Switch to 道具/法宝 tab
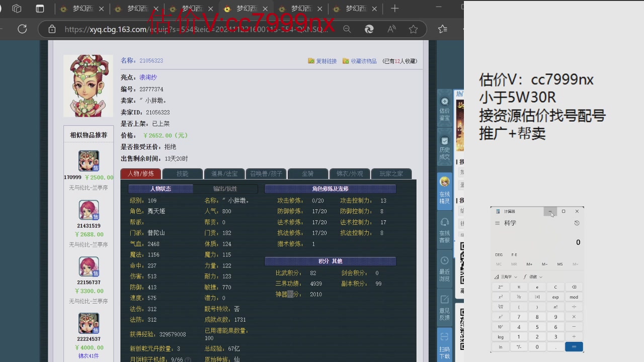This screenshot has width=644, height=362. (224, 173)
